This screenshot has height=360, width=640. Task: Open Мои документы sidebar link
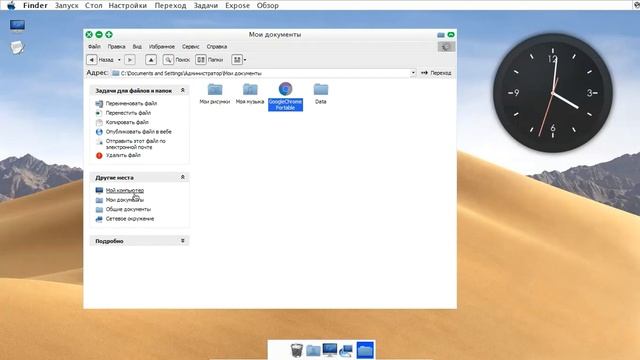click(x=124, y=200)
